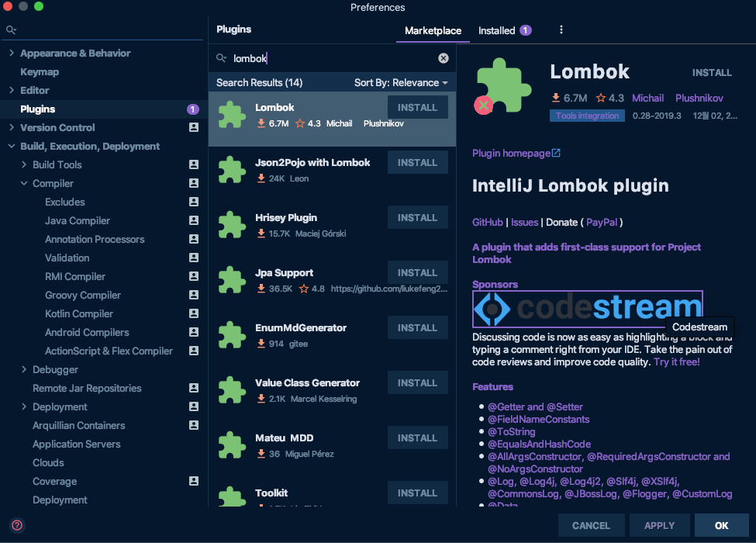Click the Installed tab count badge

coord(526,30)
